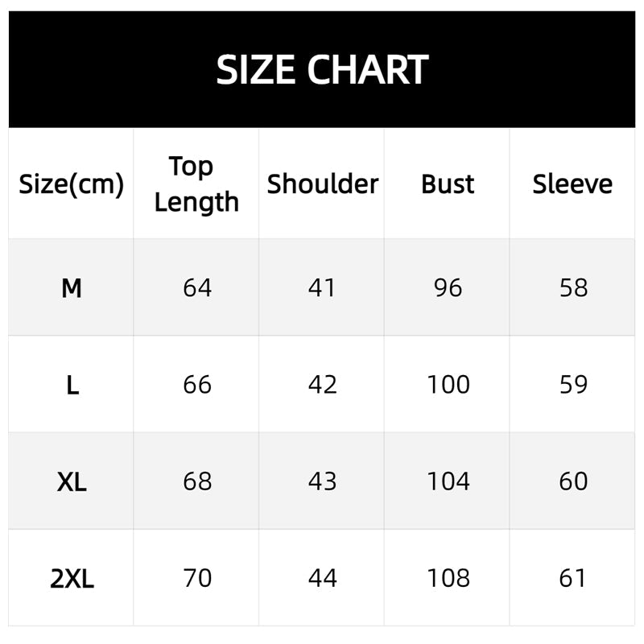Select the Size(cm) column header
This screenshot has height=644, width=644.
pos(72,184)
